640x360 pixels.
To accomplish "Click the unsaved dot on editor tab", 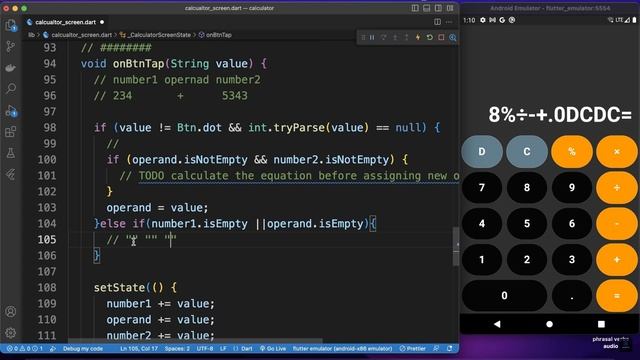I will (x=102, y=22).
